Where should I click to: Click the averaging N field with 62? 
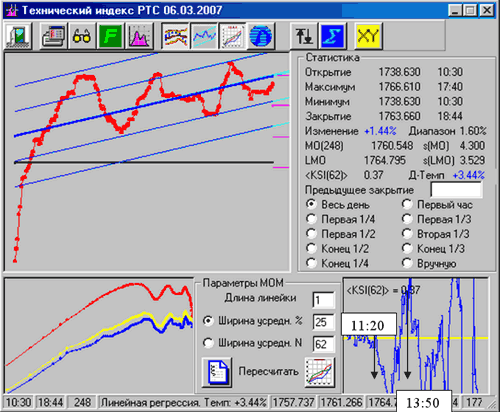(323, 344)
